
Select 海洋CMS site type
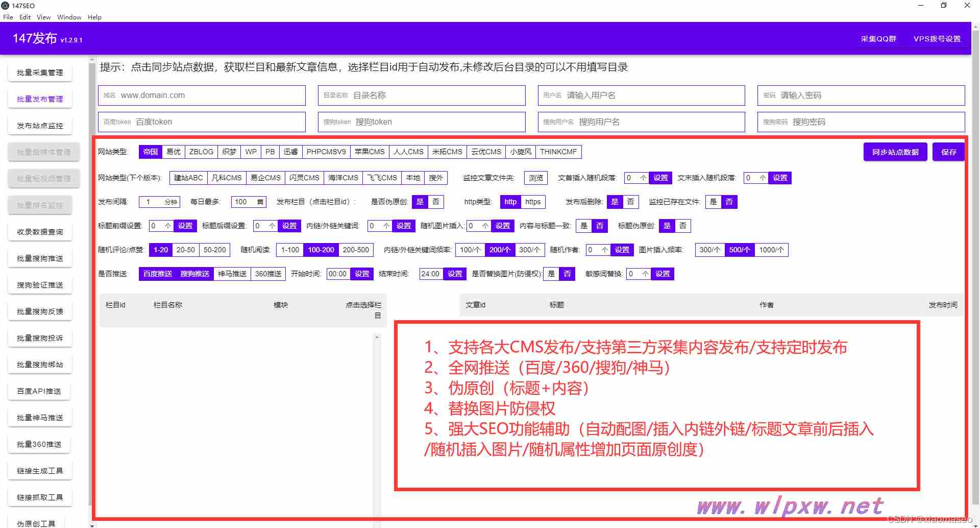pos(343,178)
